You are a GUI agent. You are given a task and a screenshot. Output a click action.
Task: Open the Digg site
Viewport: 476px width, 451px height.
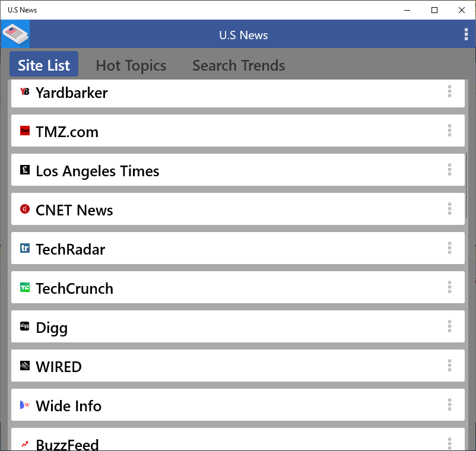(x=237, y=326)
